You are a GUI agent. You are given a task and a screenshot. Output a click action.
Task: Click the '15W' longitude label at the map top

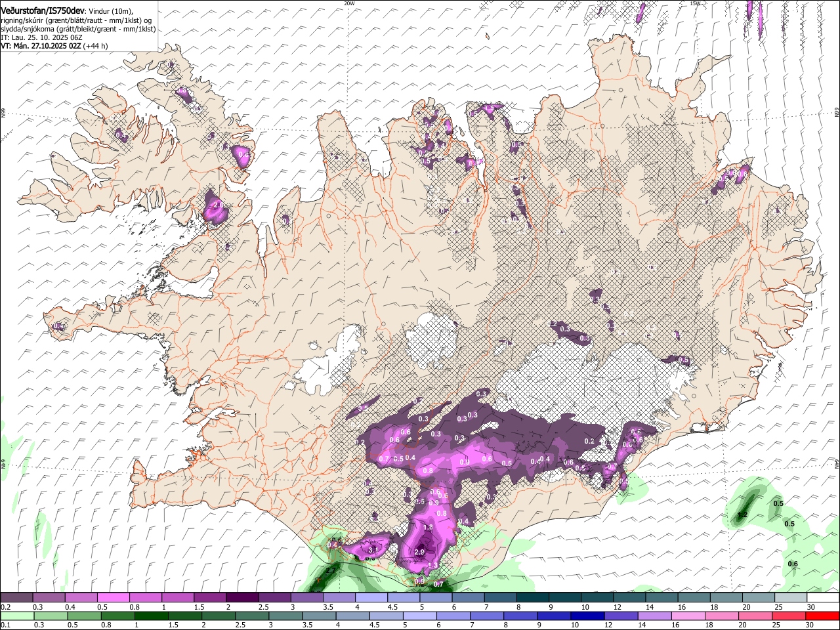[x=695, y=3]
